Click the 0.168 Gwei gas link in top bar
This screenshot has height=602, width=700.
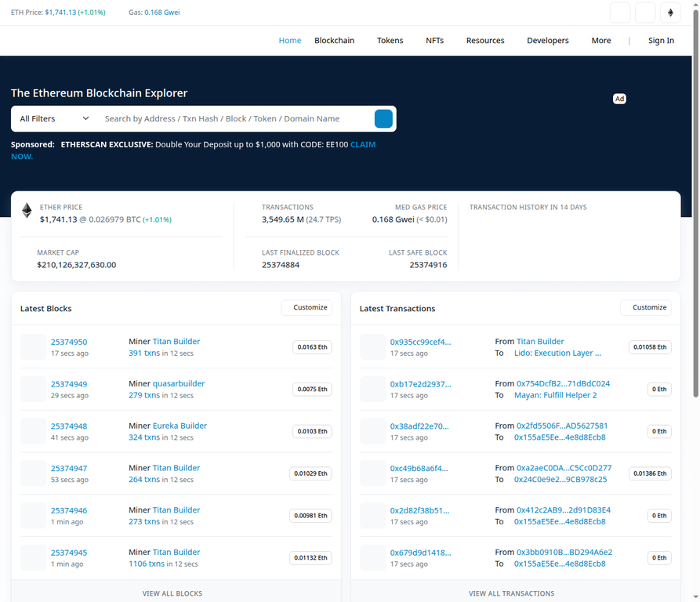(x=162, y=13)
